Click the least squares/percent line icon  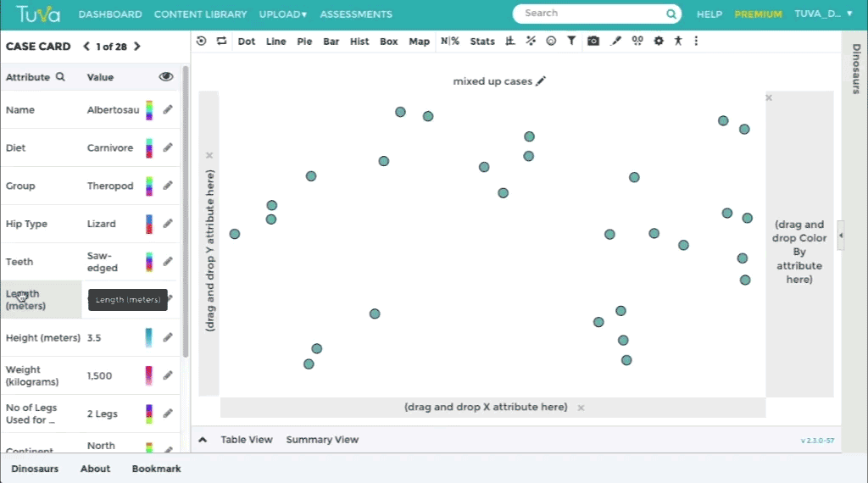point(531,41)
